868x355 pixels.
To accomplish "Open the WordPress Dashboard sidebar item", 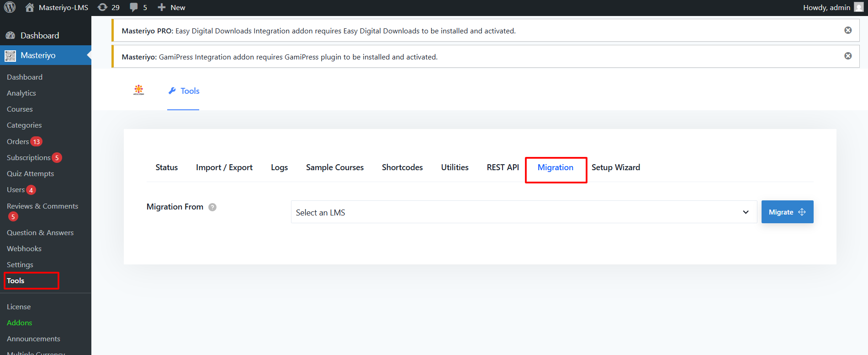I will [x=40, y=35].
